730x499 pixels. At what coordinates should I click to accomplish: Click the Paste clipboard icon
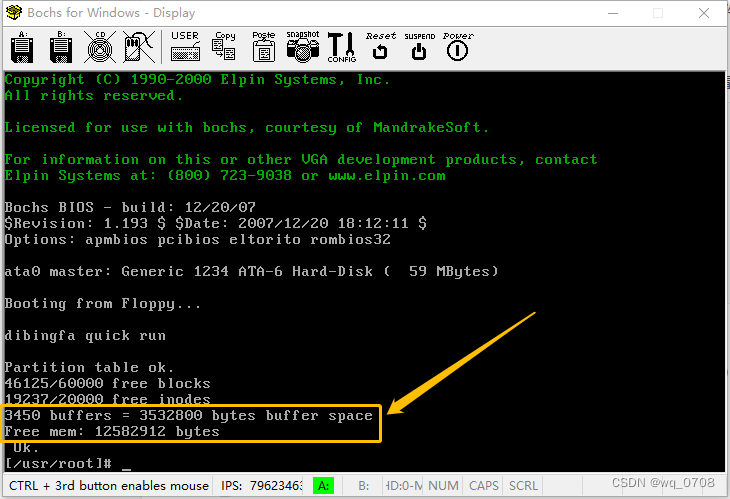pyautogui.click(x=264, y=47)
